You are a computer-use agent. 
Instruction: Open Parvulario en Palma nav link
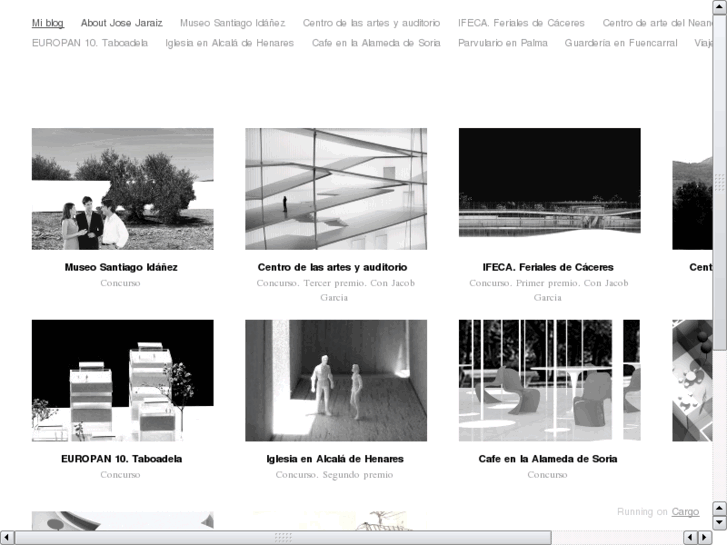coord(503,43)
